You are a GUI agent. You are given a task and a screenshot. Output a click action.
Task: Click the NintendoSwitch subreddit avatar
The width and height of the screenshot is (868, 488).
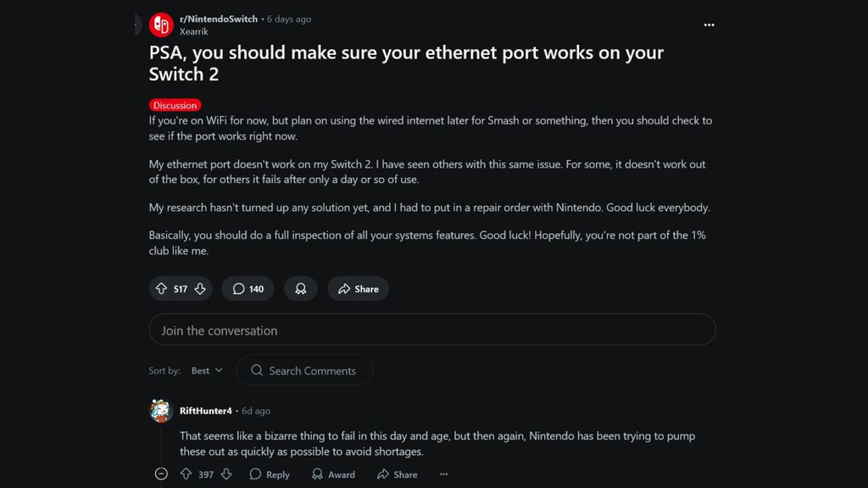pyautogui.click(x=161, y=25)
